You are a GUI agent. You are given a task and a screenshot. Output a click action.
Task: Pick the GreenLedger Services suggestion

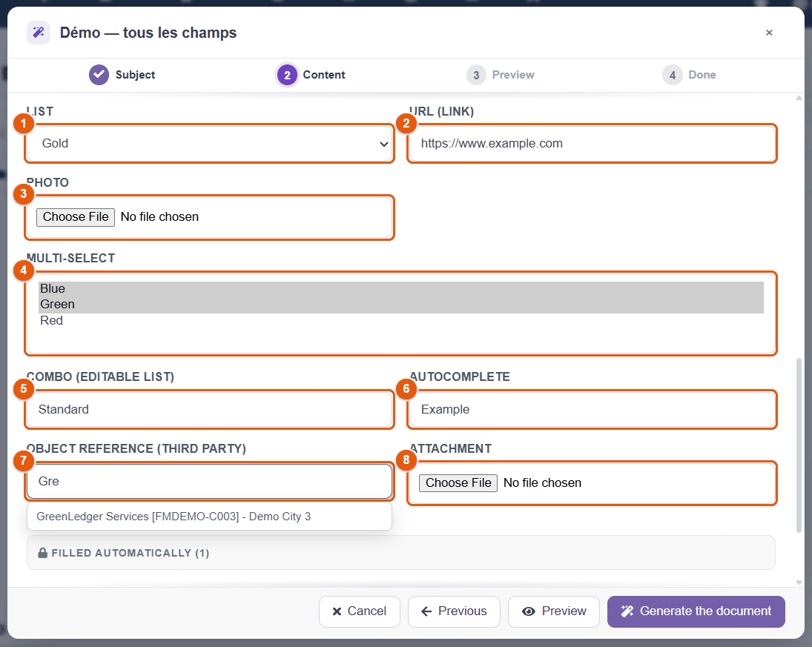(209, 517)
